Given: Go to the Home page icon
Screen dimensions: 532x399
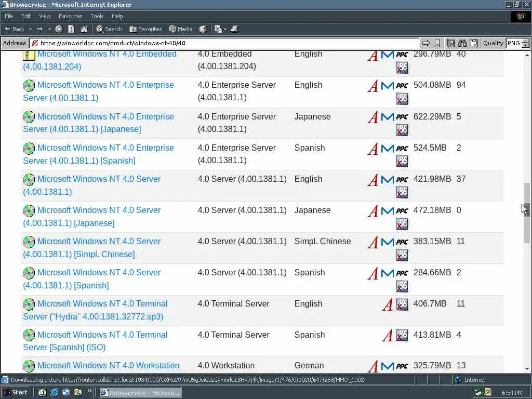Looking at the screenshot, I should click(84, 29).
